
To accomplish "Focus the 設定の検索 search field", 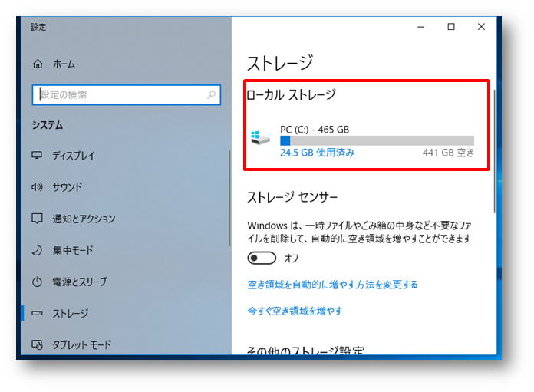I will click(x=127, y=94).
